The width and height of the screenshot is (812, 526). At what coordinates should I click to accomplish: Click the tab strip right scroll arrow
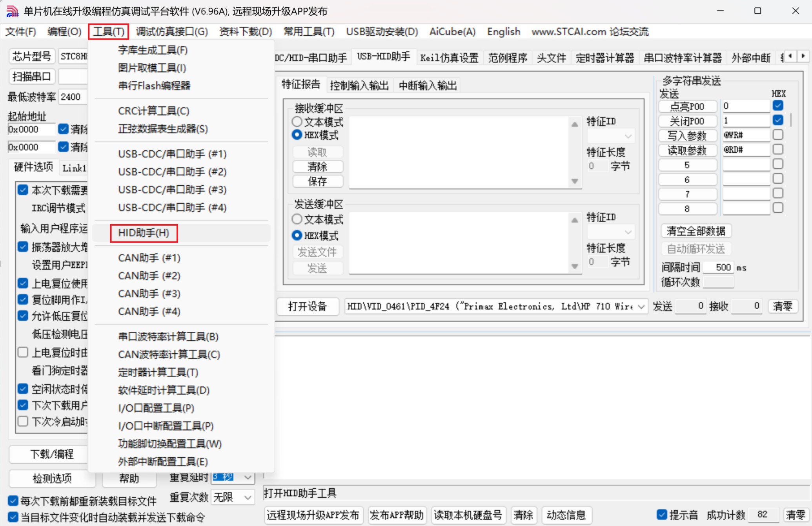point(803,56)
